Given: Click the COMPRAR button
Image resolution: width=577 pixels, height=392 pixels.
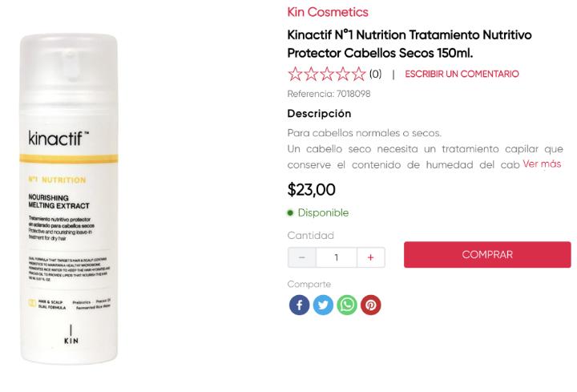Looking at the screenshot, I should coord(487,255).
